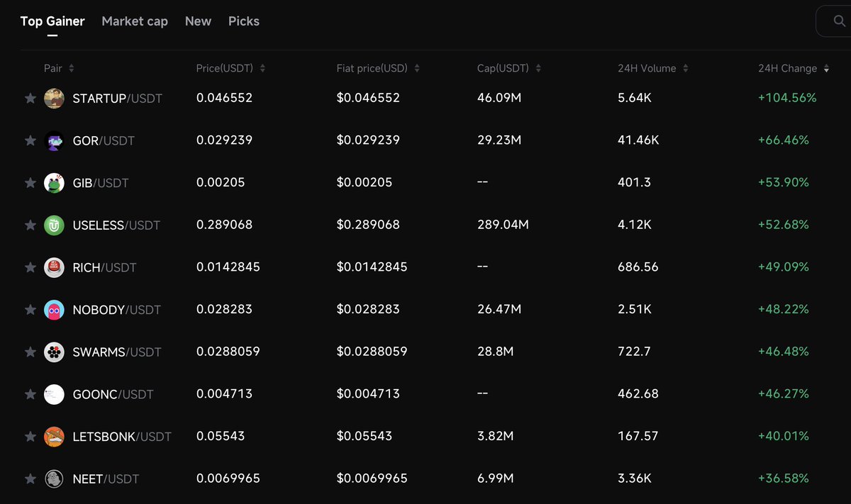Favorite the GIB/USDT pair star

click(x=30, y=183)
